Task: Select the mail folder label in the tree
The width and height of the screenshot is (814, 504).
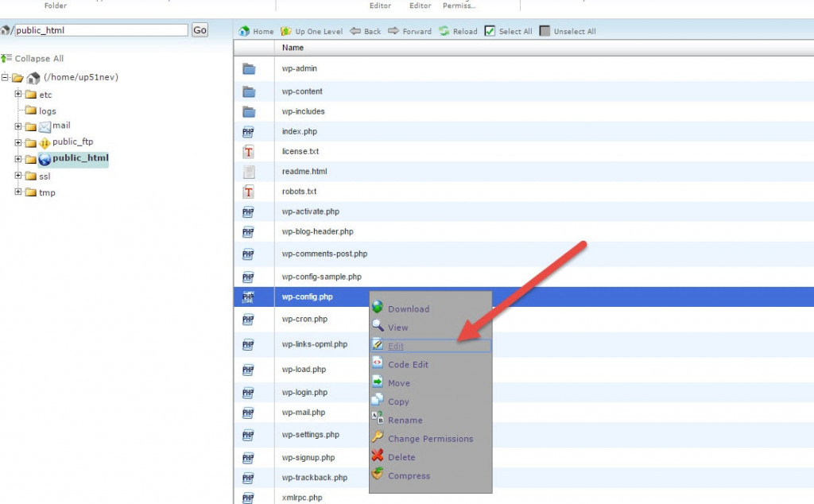Action: point(61,126)
